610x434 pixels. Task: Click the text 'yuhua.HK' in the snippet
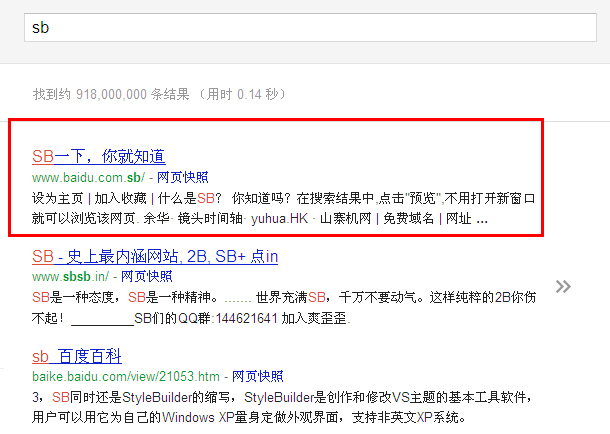[x=279, y=219]
